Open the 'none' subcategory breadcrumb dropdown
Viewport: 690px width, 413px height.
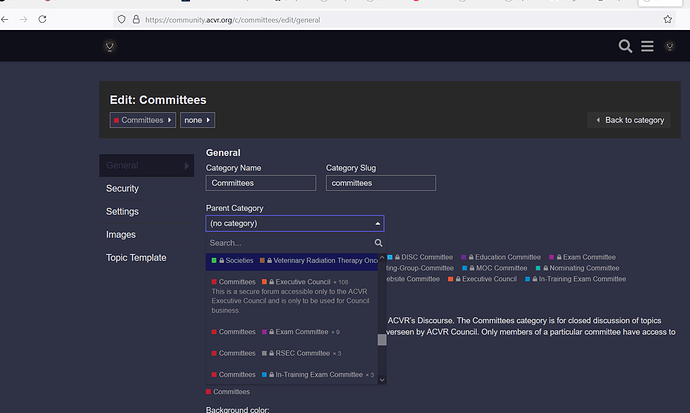coord(197,120)
